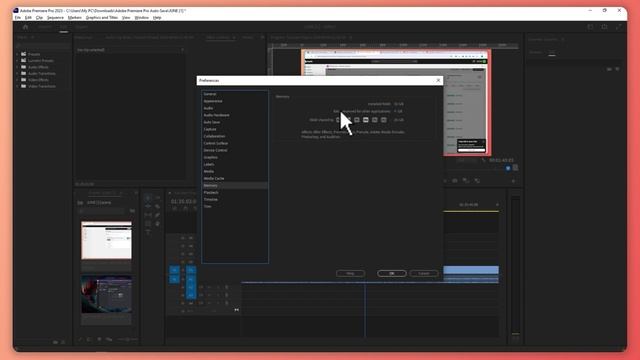Viewport: 640px width, 360px height.
Task: Select the white screen-recording thumbnail in Project panel
Action: (107, 240)
